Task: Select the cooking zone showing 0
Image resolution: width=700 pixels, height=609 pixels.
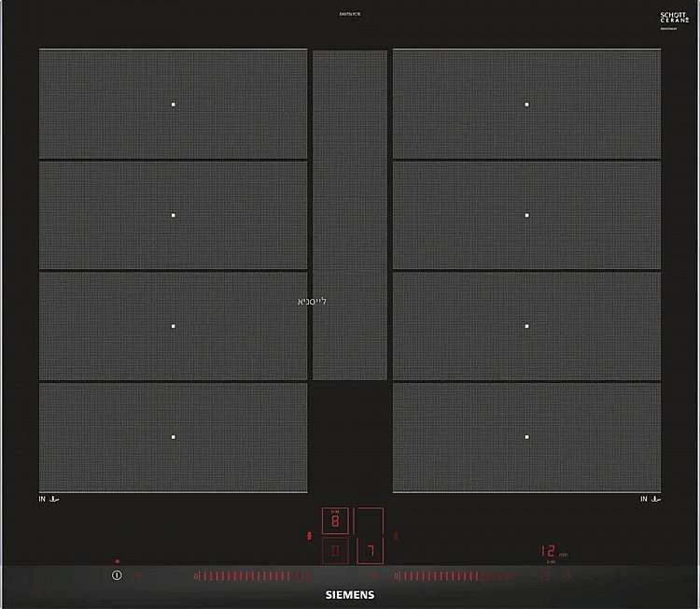Action: click(x=336, y=551)
